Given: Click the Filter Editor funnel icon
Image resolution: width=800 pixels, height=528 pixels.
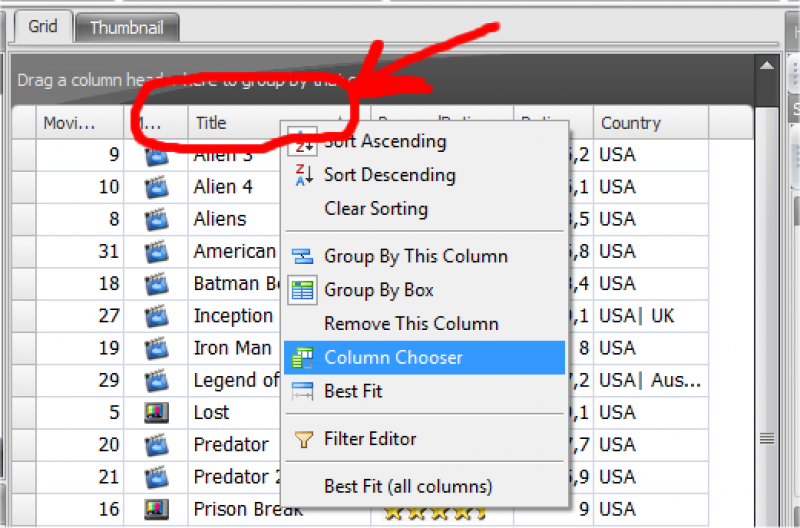Looking at the screenshot, I should 303,439.
